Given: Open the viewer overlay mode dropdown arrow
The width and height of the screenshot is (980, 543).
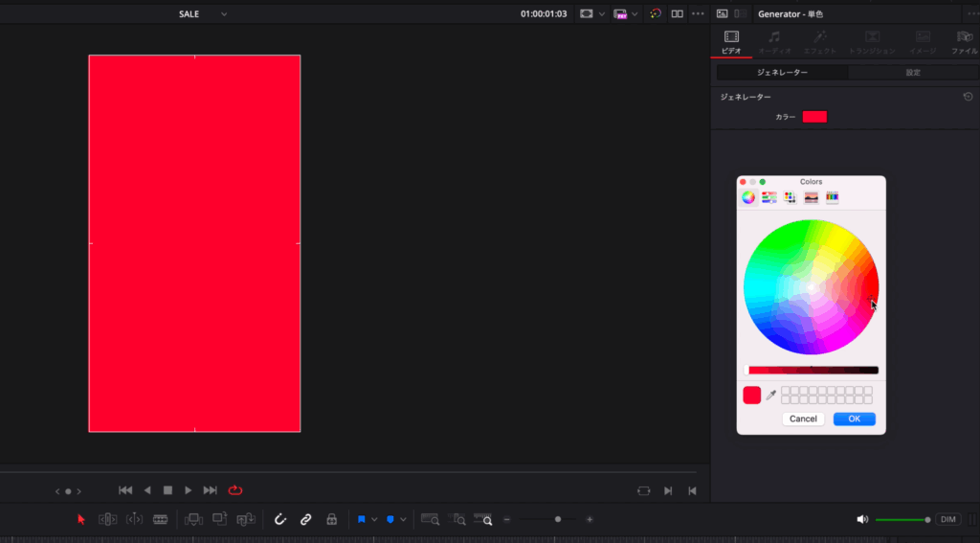Looking at the screenshot, I should pos(602,14).
